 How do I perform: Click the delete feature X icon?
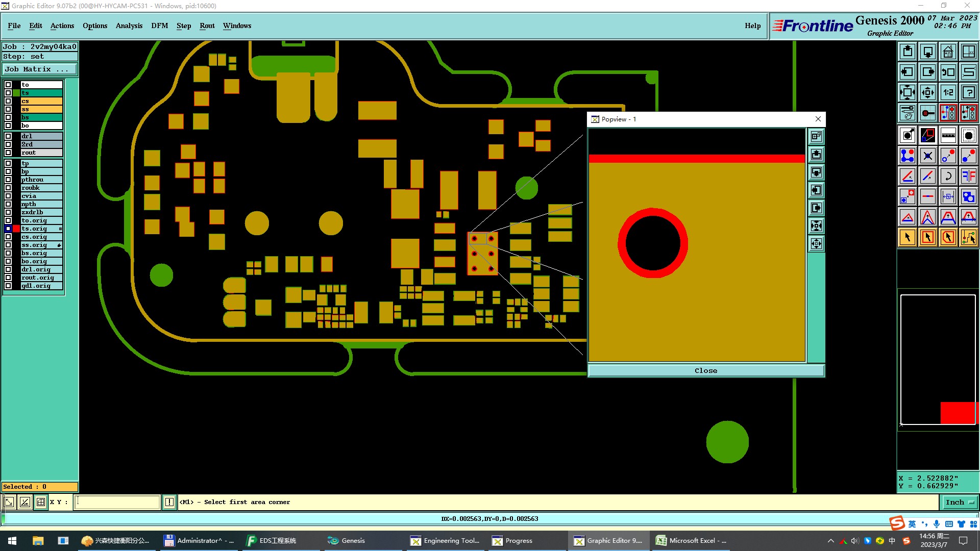coord(927,156)
